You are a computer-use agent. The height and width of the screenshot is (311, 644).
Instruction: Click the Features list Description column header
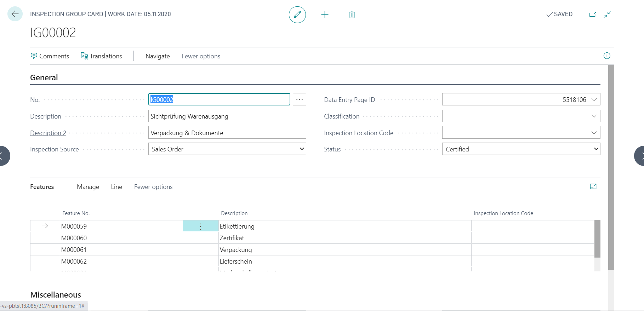(x=234, y=213)
